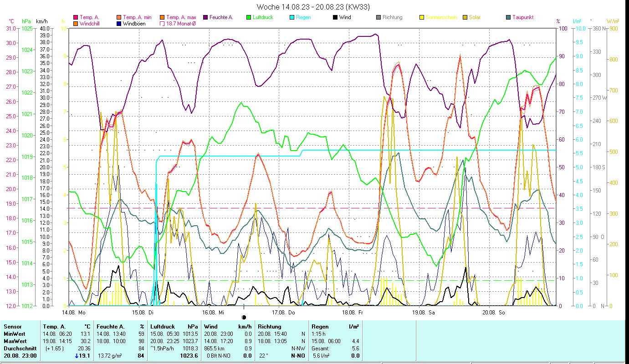The image size is (629, 364).
Task: Select the 19.08. Sa day label
Action: click(x=423, y=313)
